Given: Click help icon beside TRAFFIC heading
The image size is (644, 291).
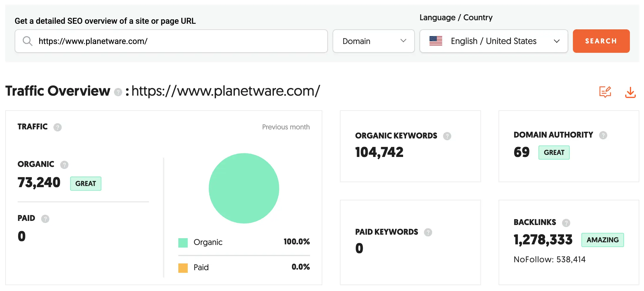Looking at the screenshot, I should (x=58, y=127).
